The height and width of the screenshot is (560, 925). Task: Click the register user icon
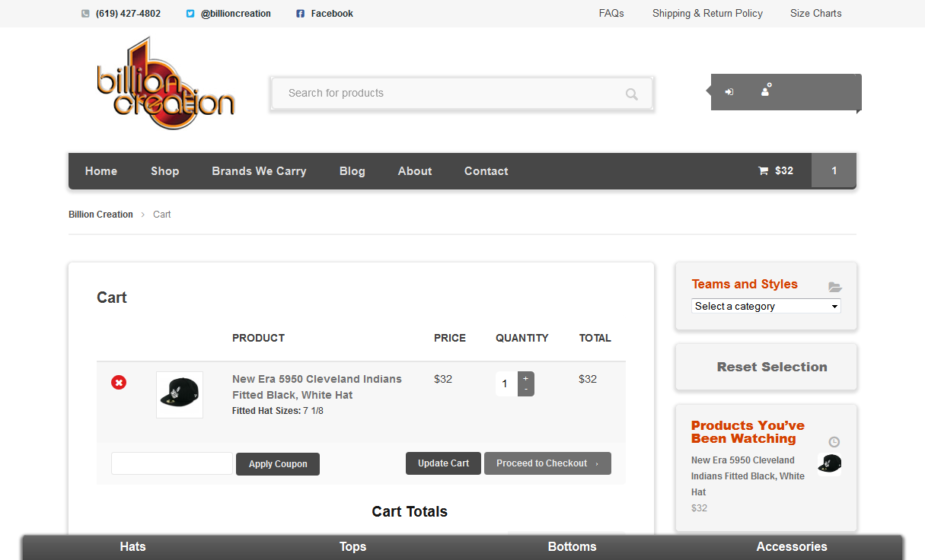coord(766,91)
